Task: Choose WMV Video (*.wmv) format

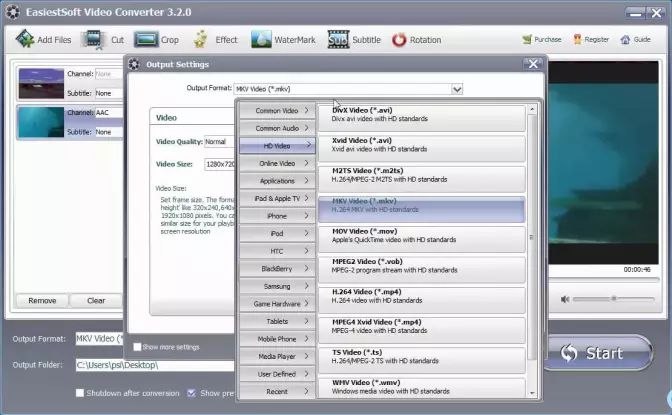Action: click(422, 388)
